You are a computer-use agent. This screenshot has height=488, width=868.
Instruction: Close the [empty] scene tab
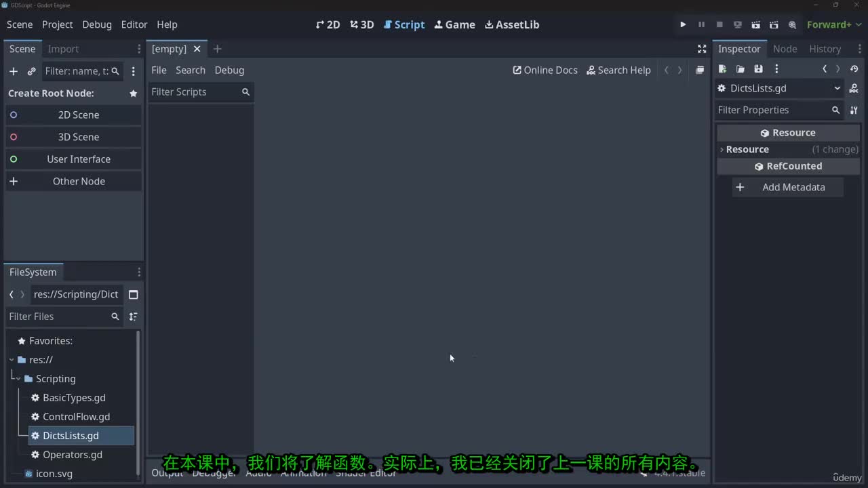click(197, 49)
